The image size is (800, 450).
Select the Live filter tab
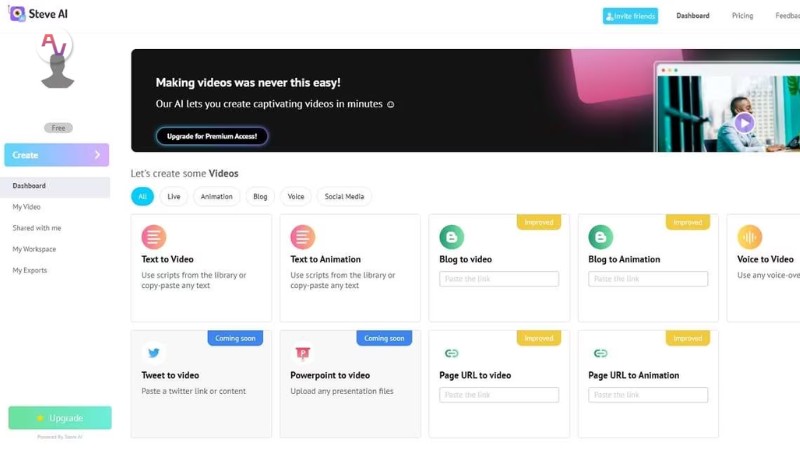tap(173, 196)
